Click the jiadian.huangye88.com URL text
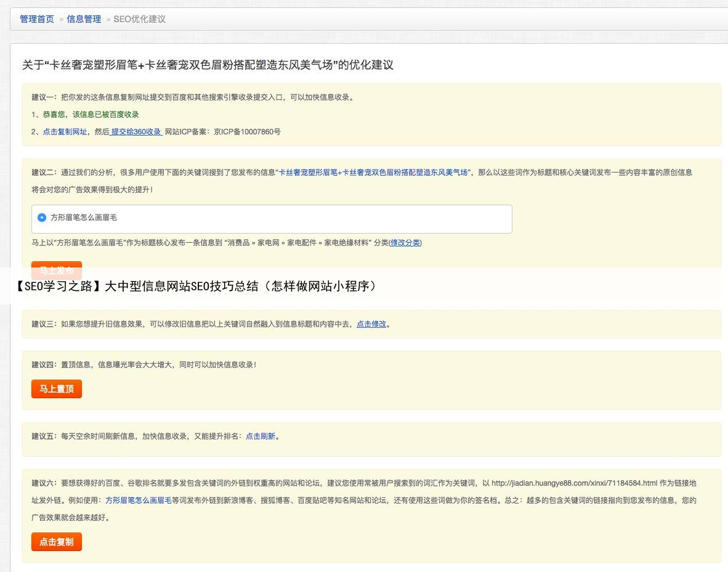Viewport: 728px width, 572px height. 575,483
